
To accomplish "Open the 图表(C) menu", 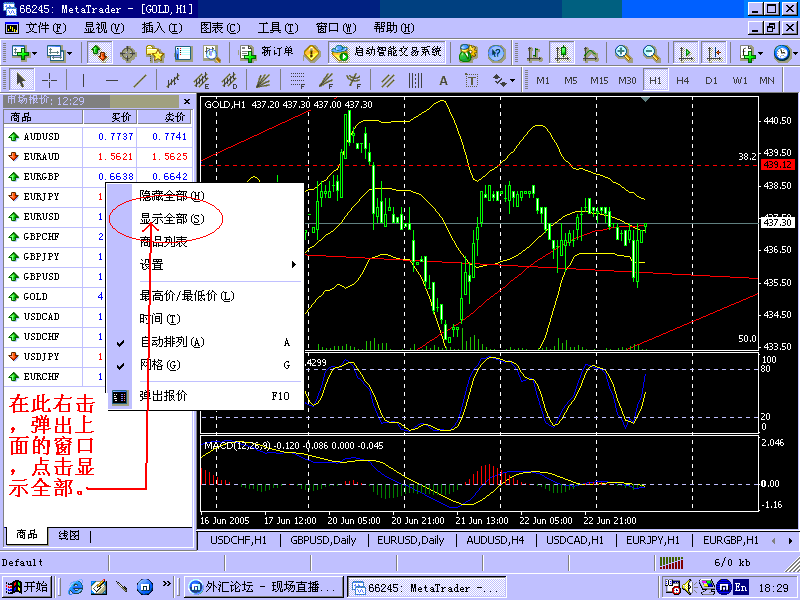I will click(220, 28).
